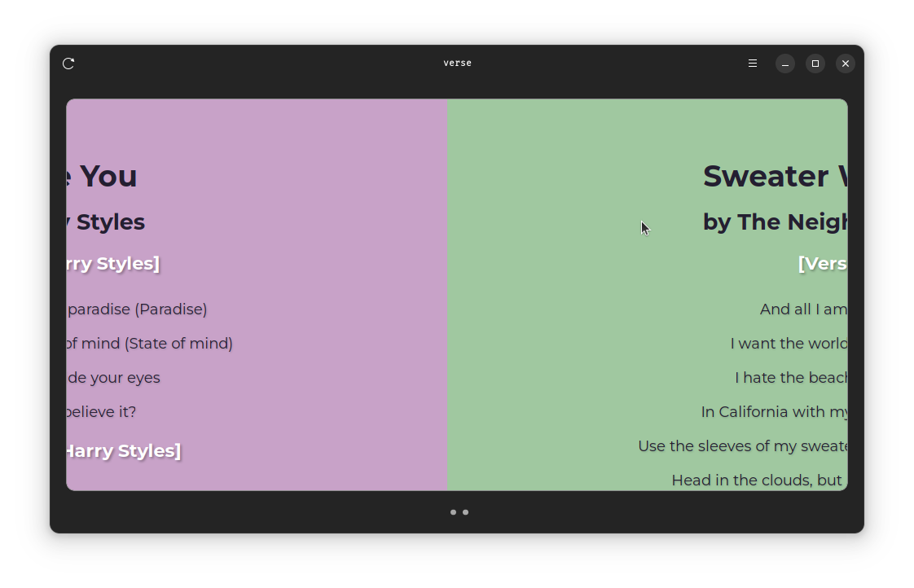914x588 pixels.
Task: Select the 'In California with my' lyric line
Action: tap(775, 412)
